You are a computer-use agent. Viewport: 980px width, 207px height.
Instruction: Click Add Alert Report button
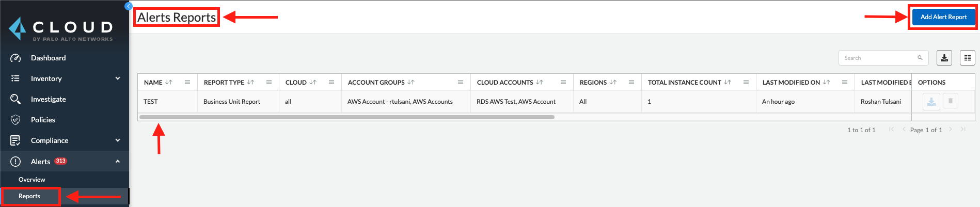click(943, 17)
